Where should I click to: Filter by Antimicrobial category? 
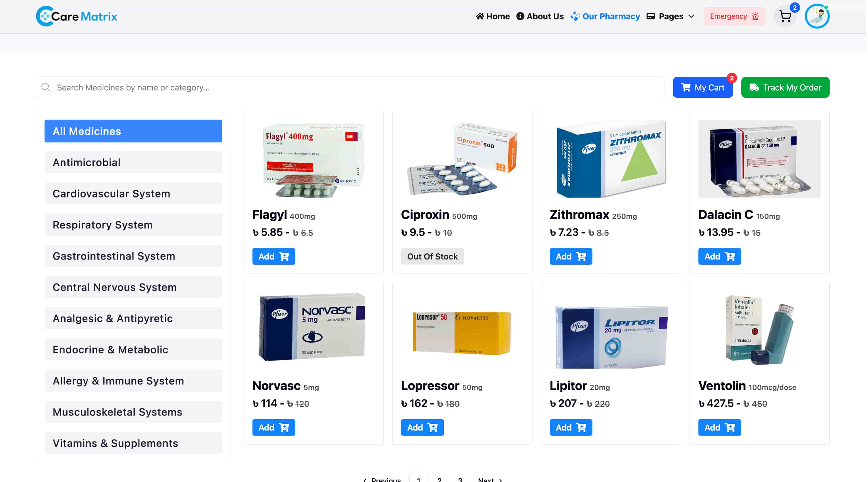[133, 162]
